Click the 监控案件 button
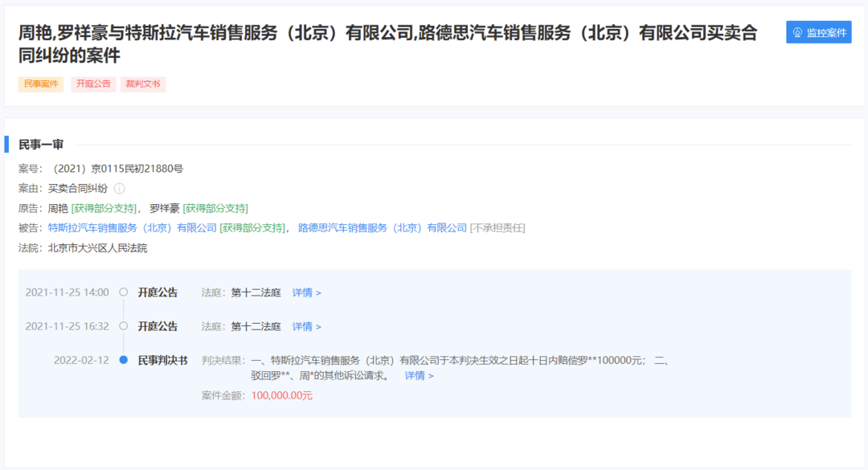This screenshot has height=470, width=868. [x=818, y=33]
